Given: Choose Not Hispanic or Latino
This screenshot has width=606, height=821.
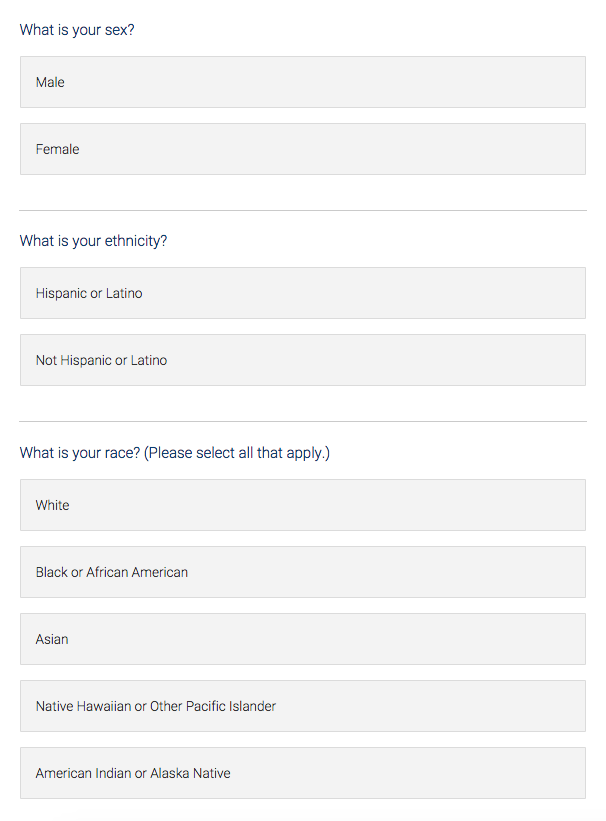Looking at the screenshot, I should pos(302,360).
